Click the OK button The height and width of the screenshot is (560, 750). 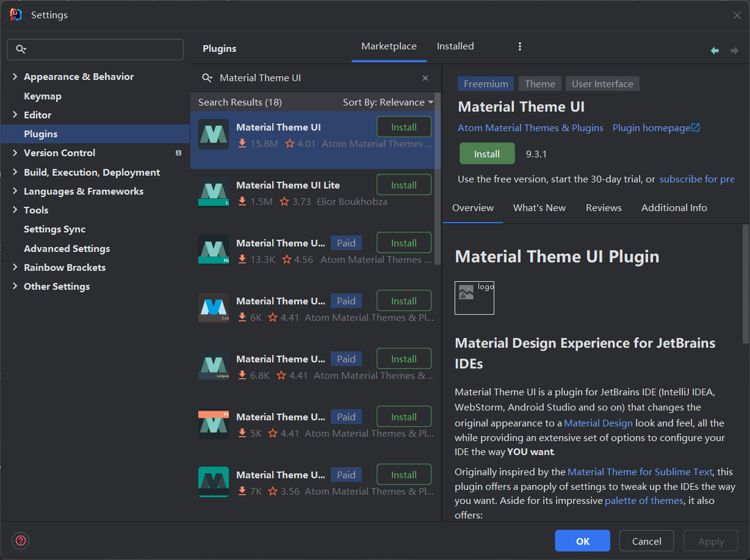[x=582, y=541]
